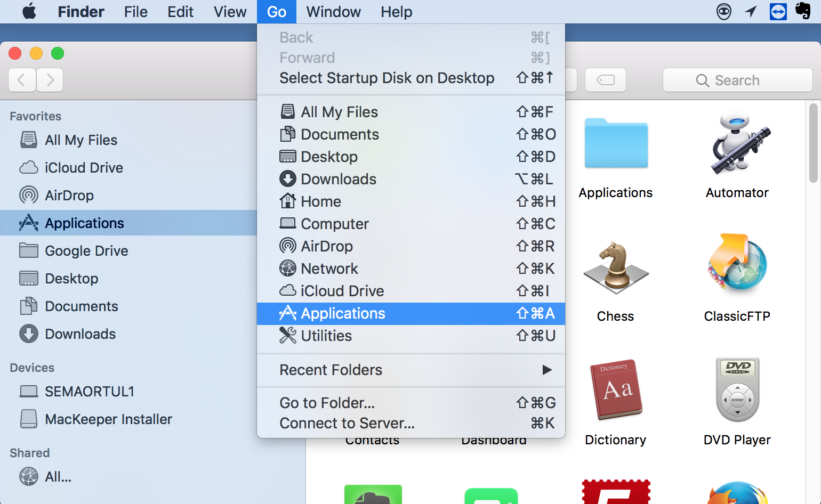
Task: Click the Evernote elephant menu bar icon
Action: coord(803,11)
